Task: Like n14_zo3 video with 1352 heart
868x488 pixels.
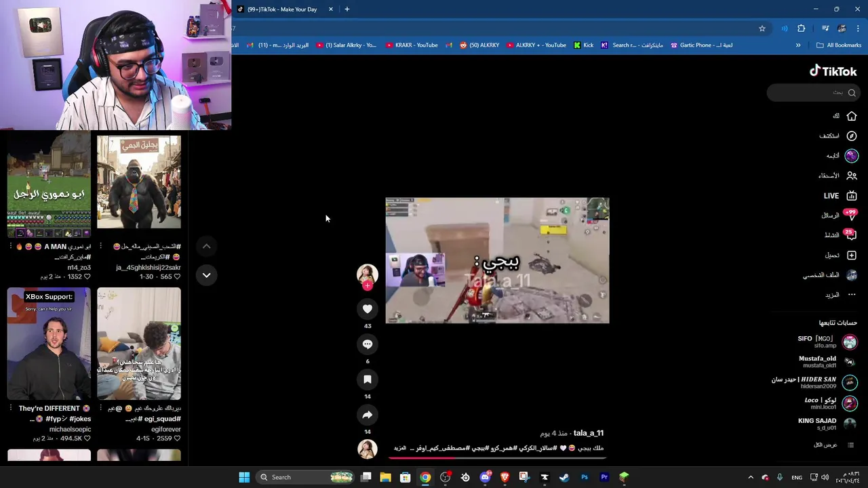Action: (87, 277)
